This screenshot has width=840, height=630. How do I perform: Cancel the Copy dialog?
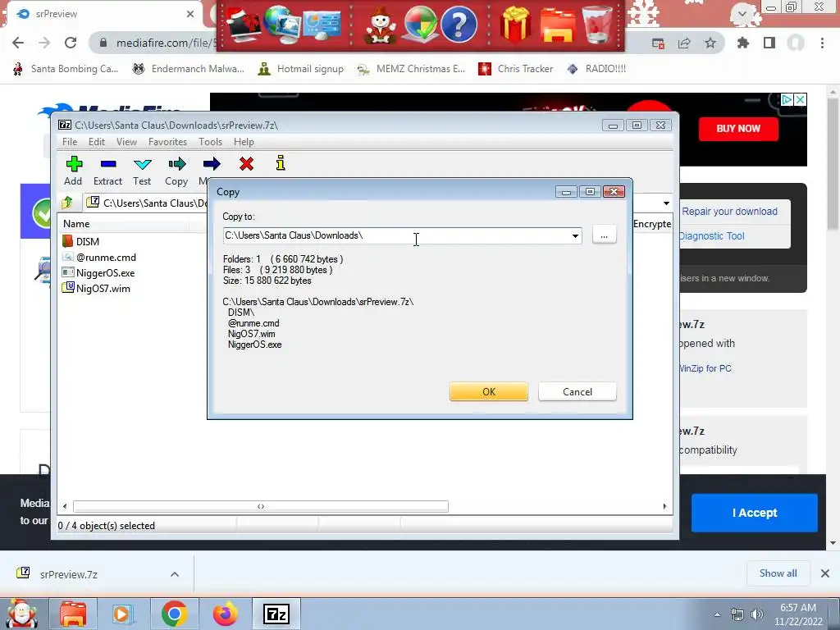577,391
